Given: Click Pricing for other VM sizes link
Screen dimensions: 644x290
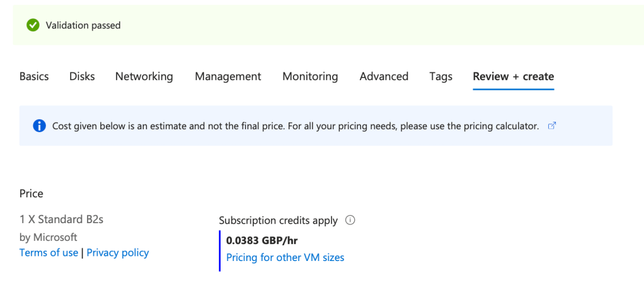Looking at the screenshot, I should click(285, 257).
